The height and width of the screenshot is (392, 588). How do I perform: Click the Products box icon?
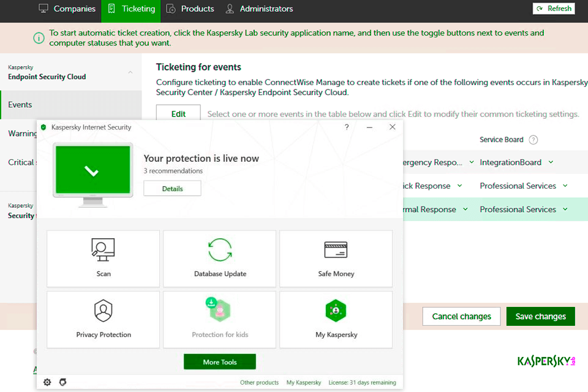coord(171,9)
